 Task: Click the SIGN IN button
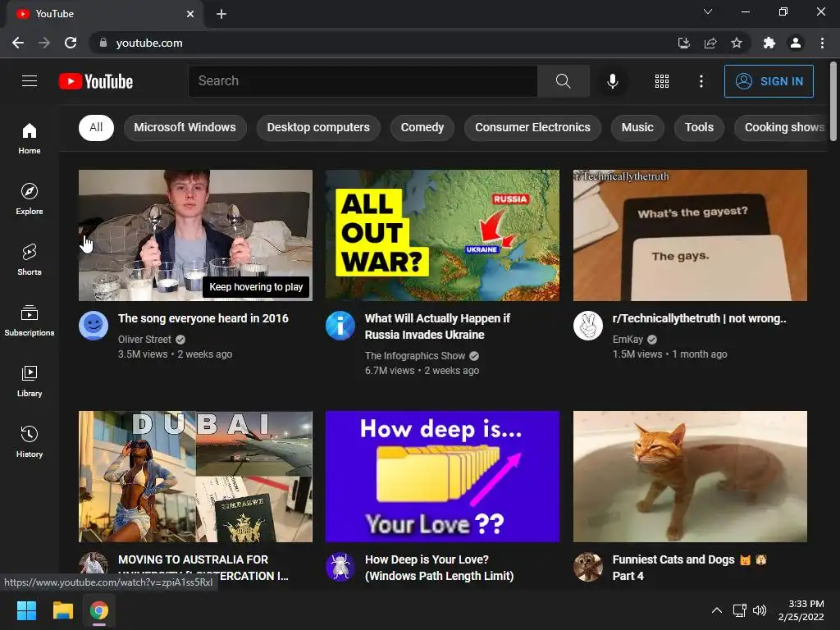point(769,81)
